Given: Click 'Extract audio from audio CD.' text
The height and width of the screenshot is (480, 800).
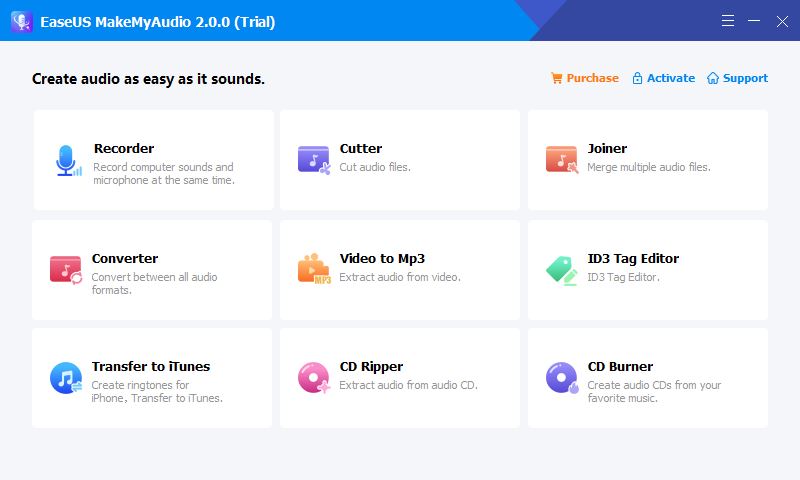Looking at the screenshot, I should 409,385.
